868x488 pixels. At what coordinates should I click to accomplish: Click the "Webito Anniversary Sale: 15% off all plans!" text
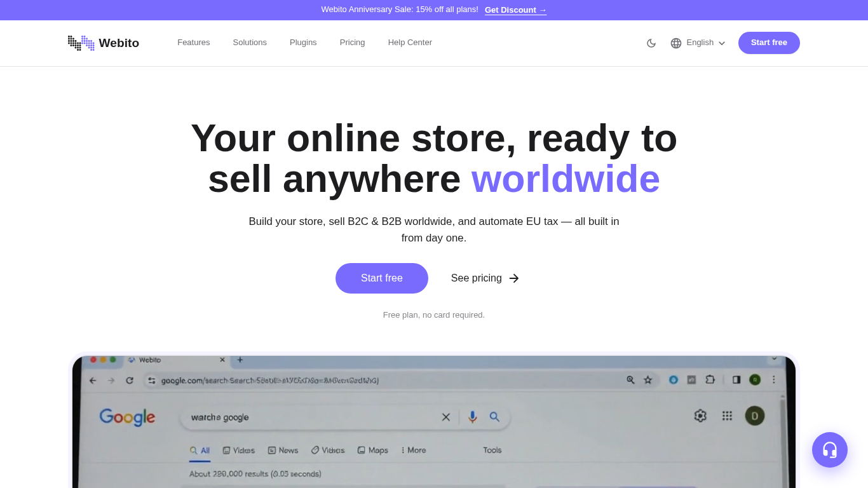pyautogui.click(x=400, y=10)
